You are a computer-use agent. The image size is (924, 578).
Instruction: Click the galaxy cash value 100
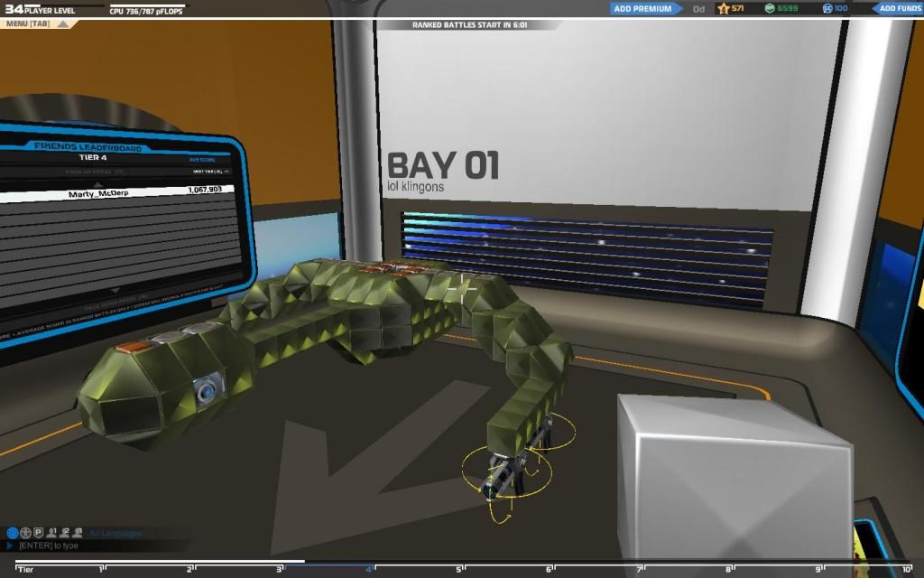tap(841, 8)
